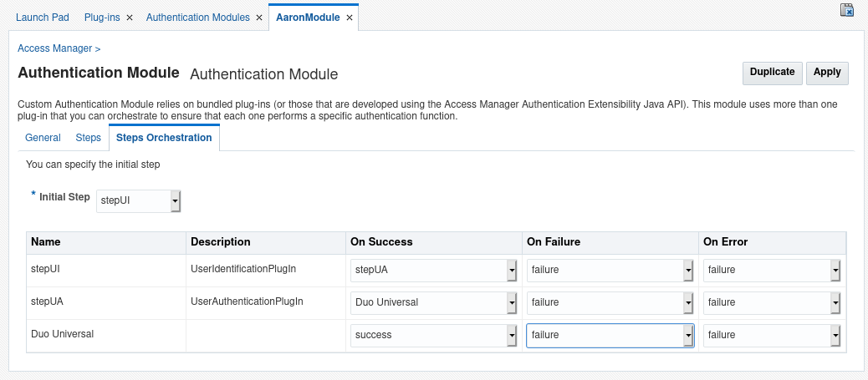The image size is (868, 380).
Task: Open the Initial Step dropdown
Action: [x=175, y=200]
